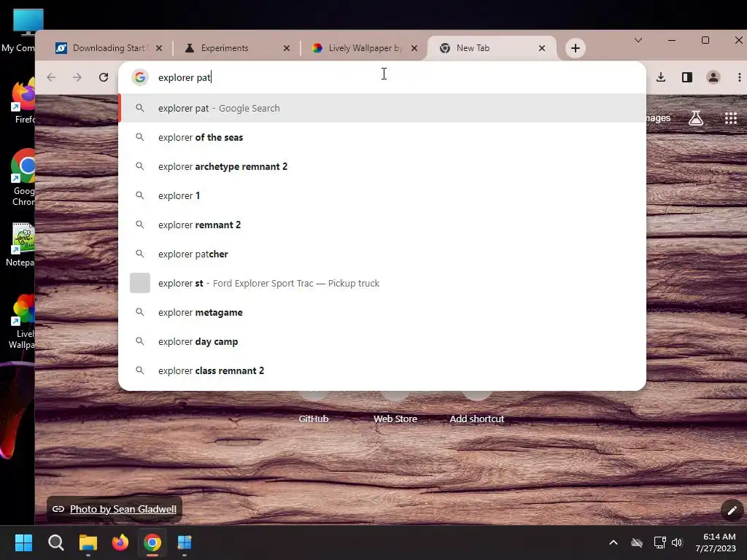The image size is (747, 560).
Task: Select the Google Chrome desktop shortcut
Action: 23,177
